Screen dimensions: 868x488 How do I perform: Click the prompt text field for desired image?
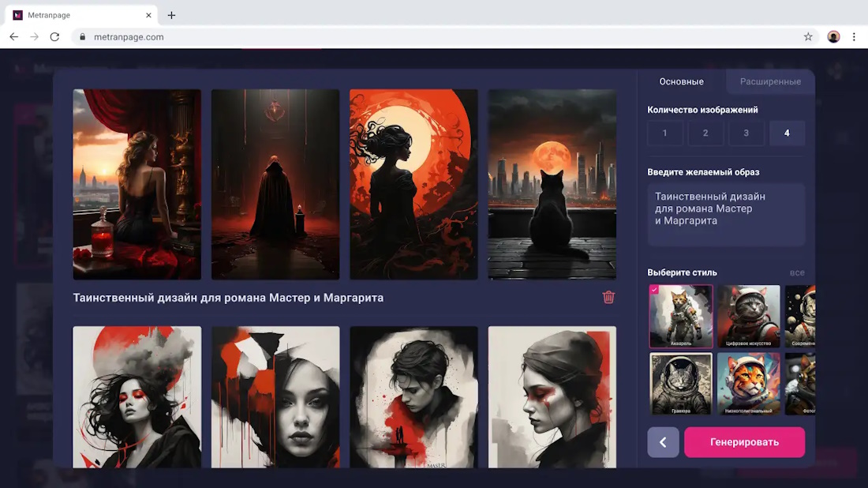725,215
